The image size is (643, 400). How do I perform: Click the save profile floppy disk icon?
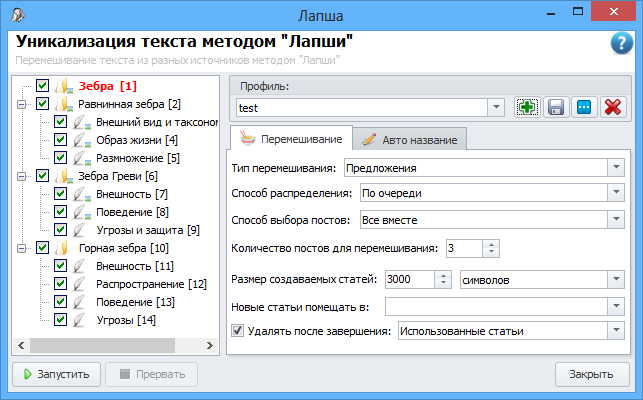pos(556,107)
